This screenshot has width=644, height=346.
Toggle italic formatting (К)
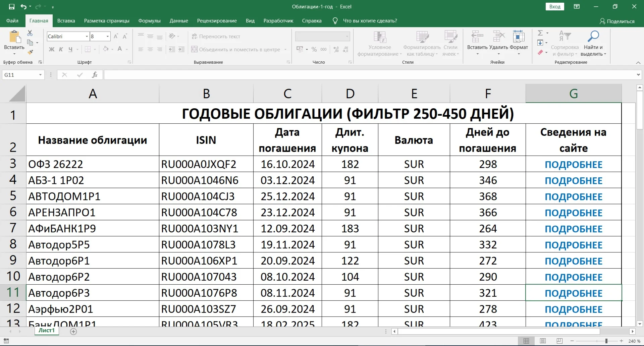coord(61,49)
